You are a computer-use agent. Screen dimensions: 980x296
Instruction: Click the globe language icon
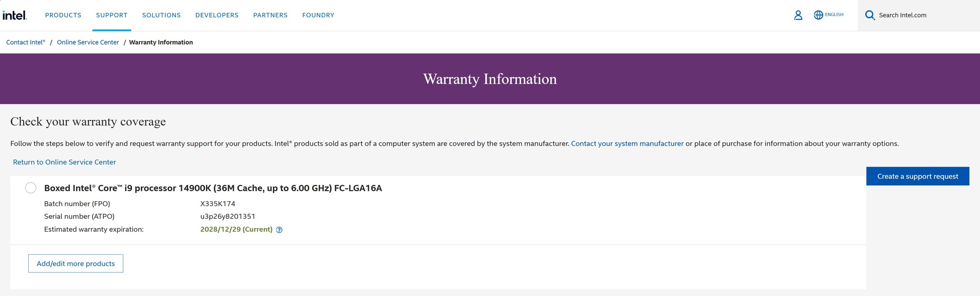pos(818,15)
